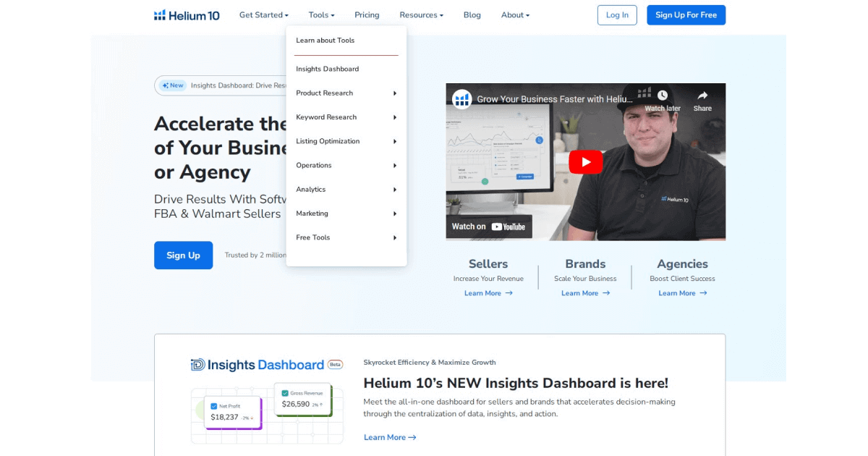Click "Helium 10's NEW Insights Dashboard is here!" heading

(516, 383)
